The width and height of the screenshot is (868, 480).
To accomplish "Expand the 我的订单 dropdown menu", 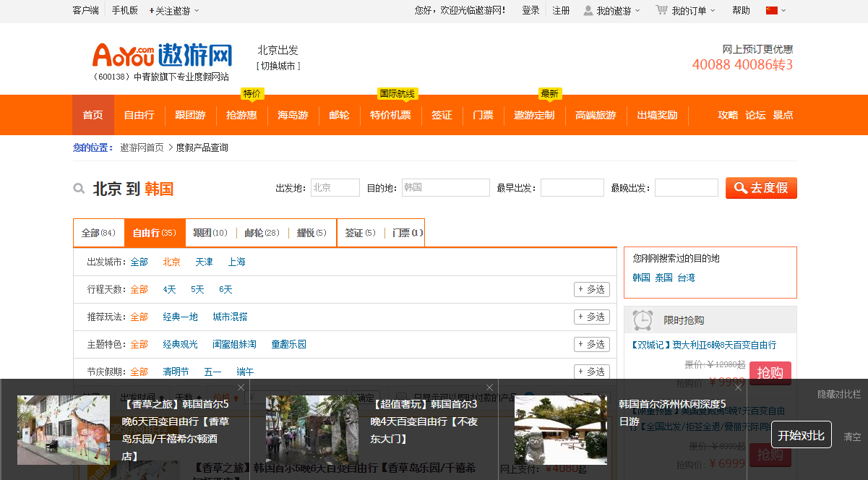I will pos(694,11).
